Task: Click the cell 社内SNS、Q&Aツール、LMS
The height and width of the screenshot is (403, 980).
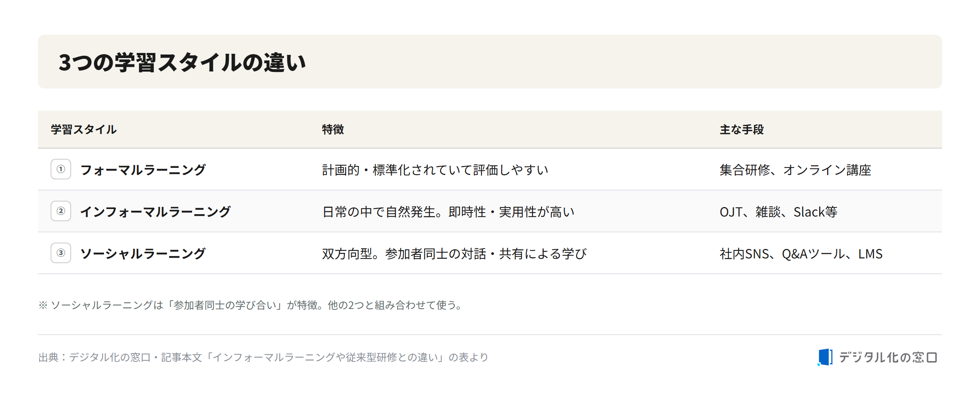Action: pyautogui.click(x=801, y=254)
